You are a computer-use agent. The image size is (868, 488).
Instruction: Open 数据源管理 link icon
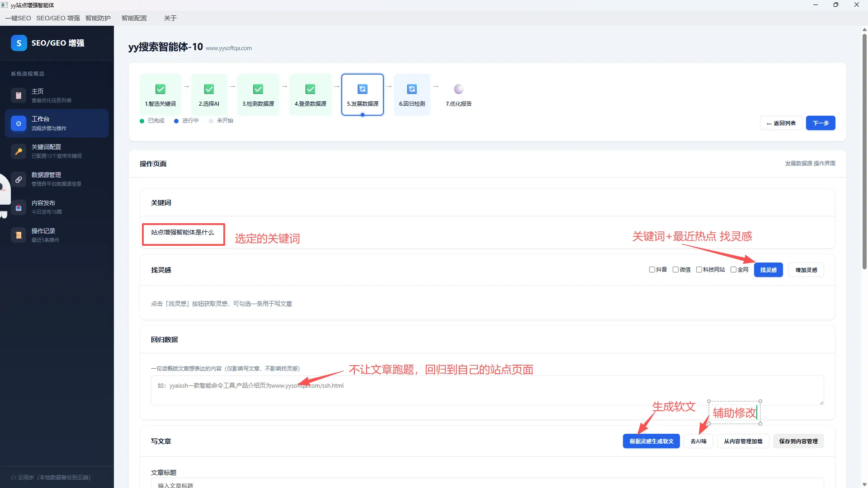[x=19, y=179]
